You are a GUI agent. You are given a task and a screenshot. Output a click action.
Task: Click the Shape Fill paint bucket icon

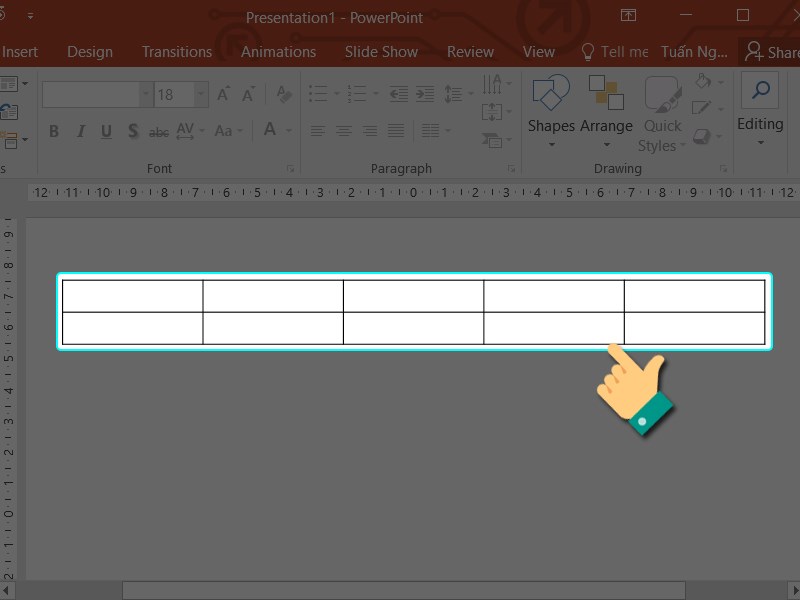pyautogui.click(x=703, y=81)
